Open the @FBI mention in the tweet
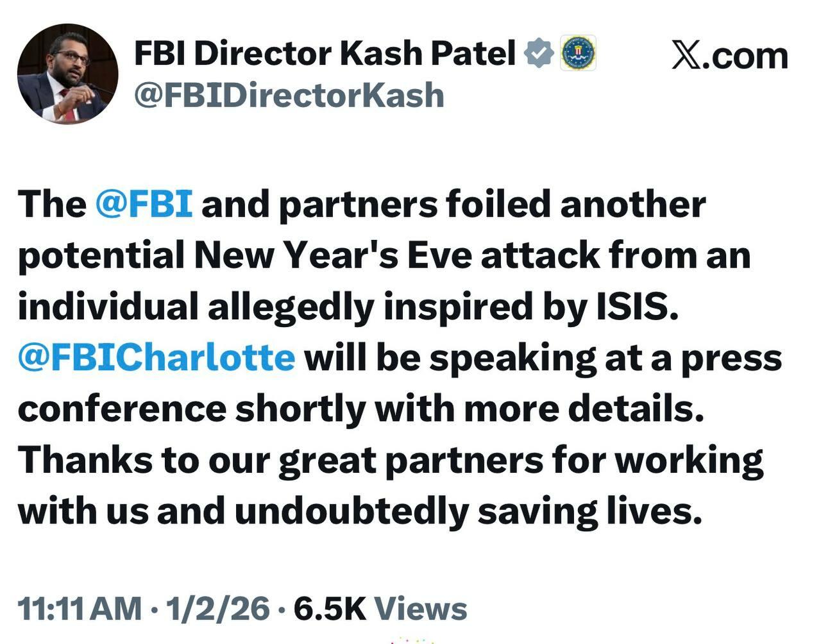This screenshot has height=644, width=821. click(x=144, y=205)
